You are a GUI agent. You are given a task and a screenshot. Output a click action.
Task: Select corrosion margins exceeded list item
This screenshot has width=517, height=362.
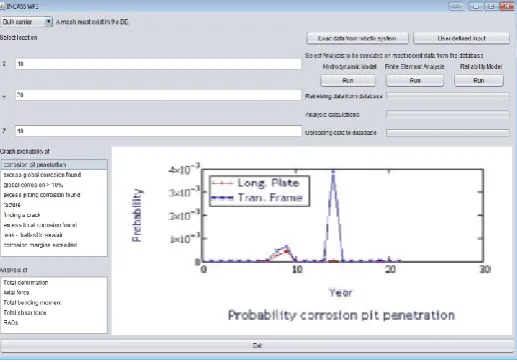pos(54,245)
